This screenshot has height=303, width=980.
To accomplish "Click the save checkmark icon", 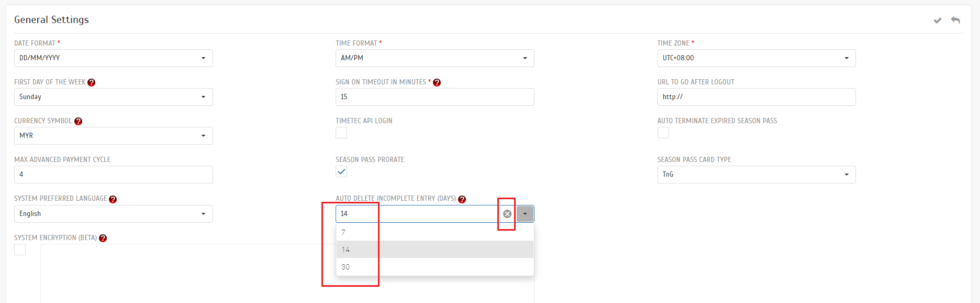I will pos(938,20).
